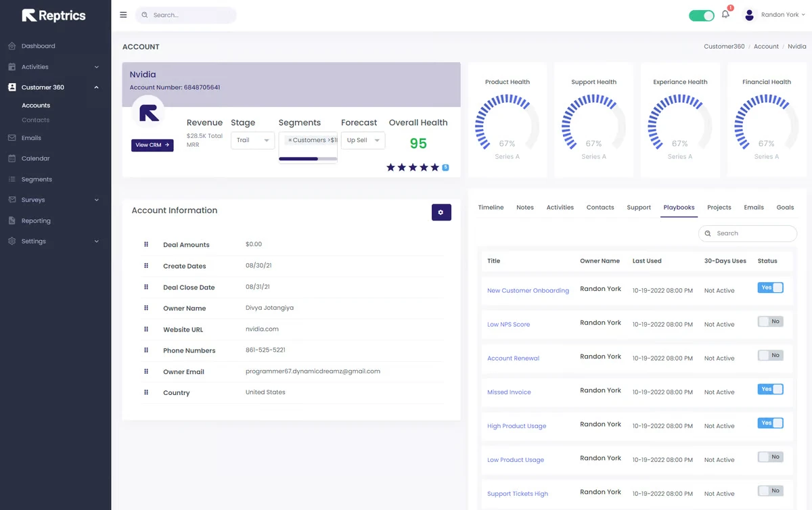Click the hamburger menu icon
Image resolution: width=812 pixels, height=510 pixels.
tap(123, 15)
